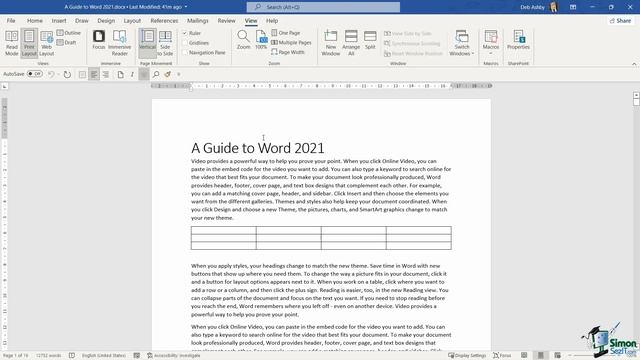Click the word count in status bar
The height and width of the screenshot is (360, 640).
point(48,356)
